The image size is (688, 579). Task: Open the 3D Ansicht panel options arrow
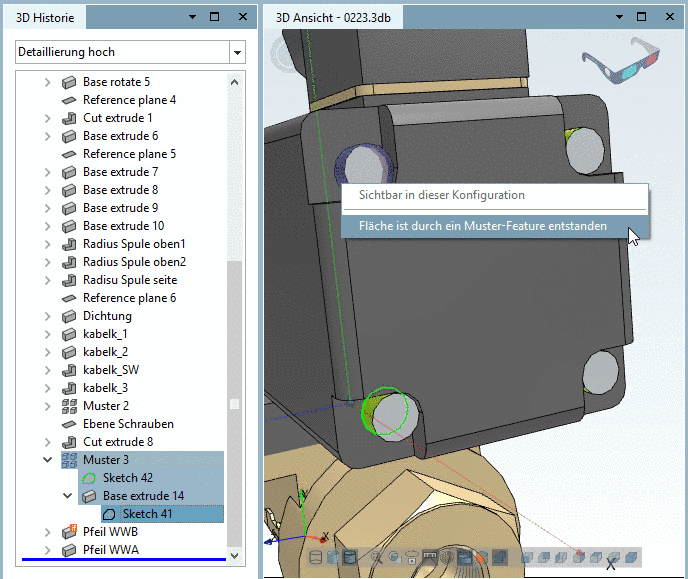click(x=619, y=17)
